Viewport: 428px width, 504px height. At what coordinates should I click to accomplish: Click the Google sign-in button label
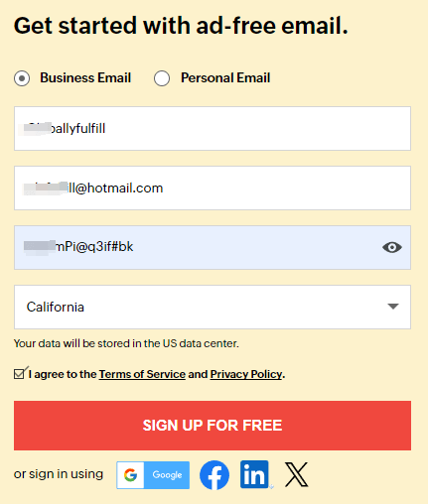pyautogui.click(x=167, y=475)
